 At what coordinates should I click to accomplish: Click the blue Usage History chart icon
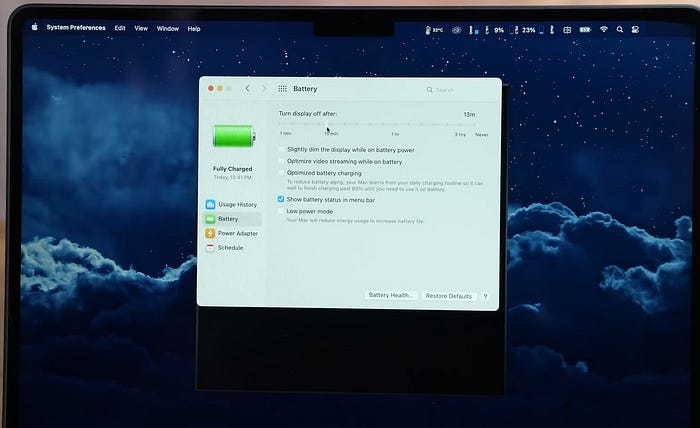pos(210,204)
